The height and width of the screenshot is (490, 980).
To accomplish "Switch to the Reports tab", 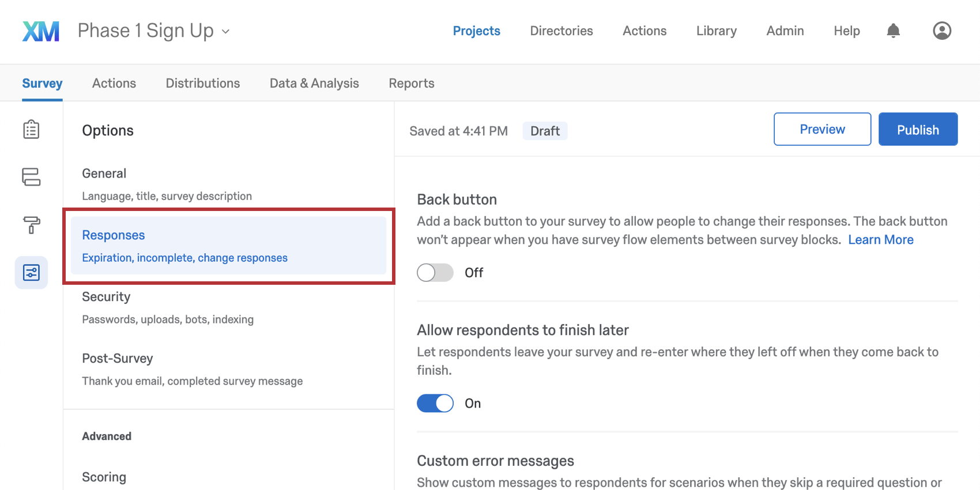I will click(412, 83).
